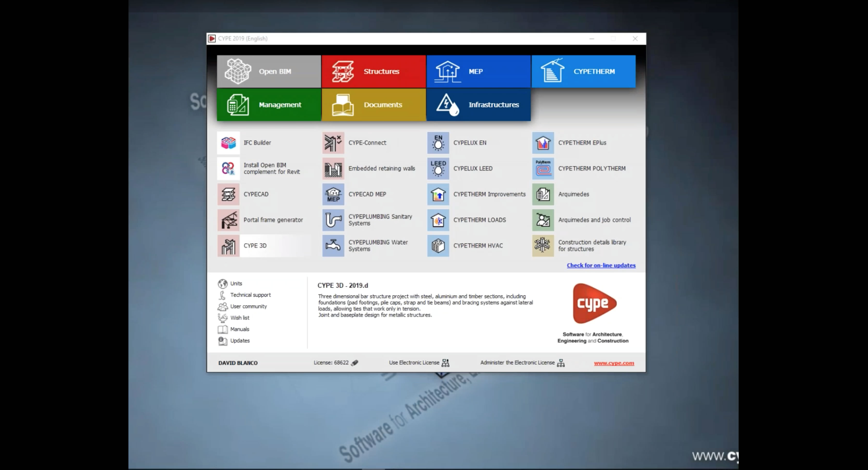Click the Technical support label
The width and height of the screenshot is (868, 470).
pyautogui.click(x=250, y=295)
